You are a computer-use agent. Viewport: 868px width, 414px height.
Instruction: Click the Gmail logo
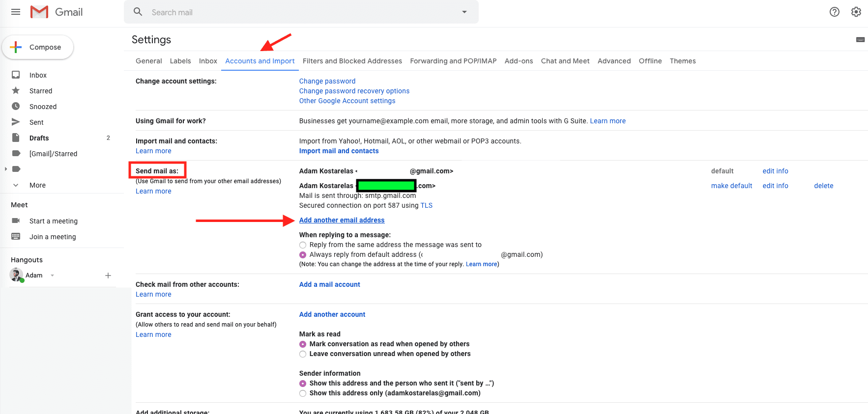click(57, 12)
